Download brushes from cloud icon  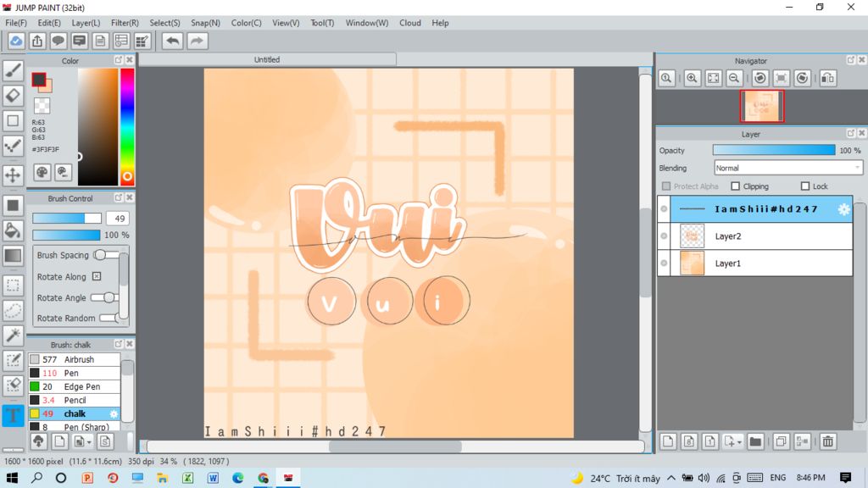(x=38, y=441)
